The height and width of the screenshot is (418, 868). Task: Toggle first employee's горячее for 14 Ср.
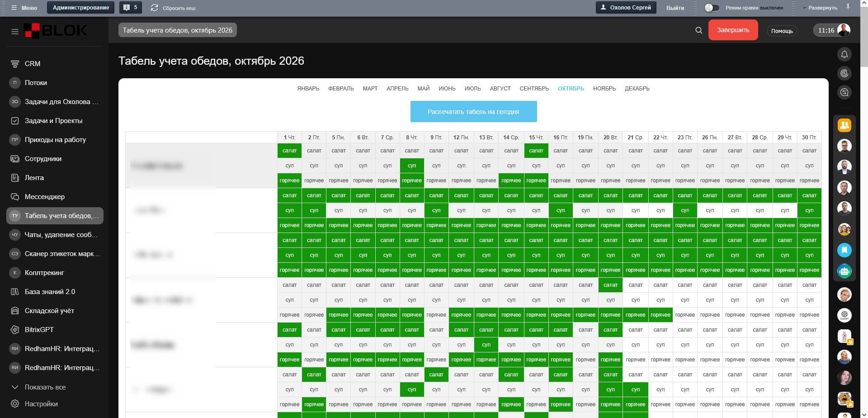tap(511, 180)
